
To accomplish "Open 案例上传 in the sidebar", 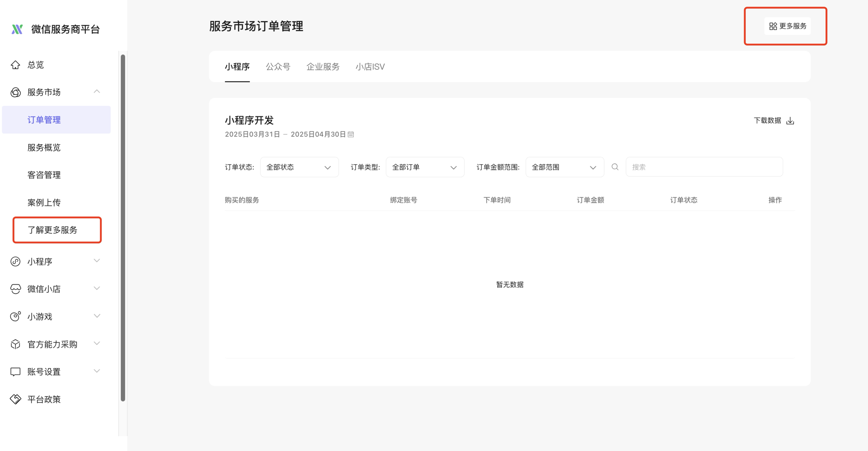I will tap(44, 203).
